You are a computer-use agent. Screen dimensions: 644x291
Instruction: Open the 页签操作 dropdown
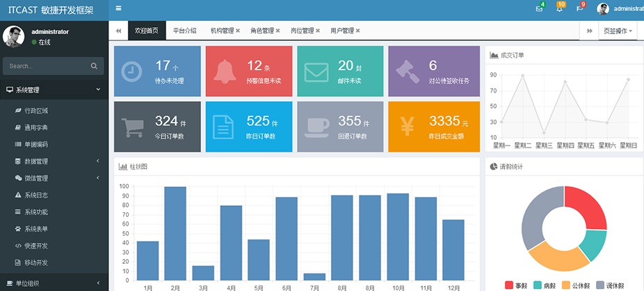[x=618, y=31]
